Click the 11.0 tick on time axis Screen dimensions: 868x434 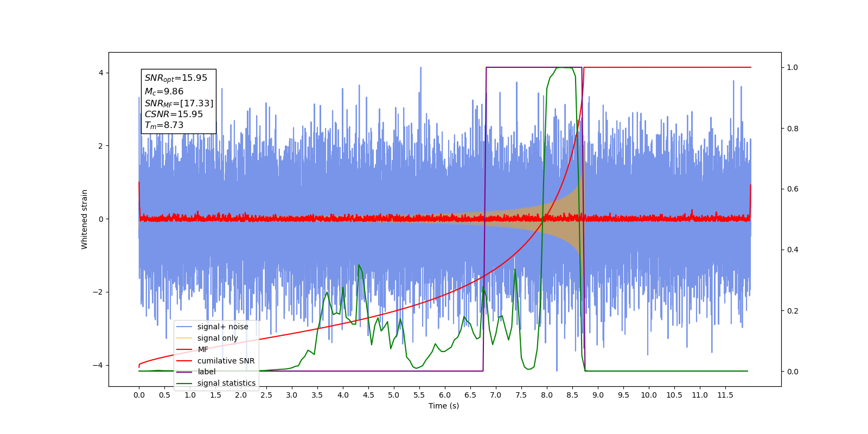click(x=700, y=395)
